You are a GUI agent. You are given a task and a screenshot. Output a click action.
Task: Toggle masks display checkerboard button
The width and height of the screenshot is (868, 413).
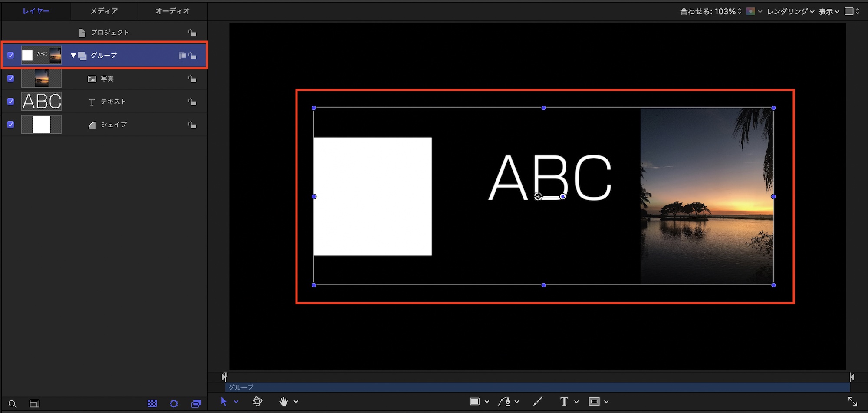(x=152, y=404)
